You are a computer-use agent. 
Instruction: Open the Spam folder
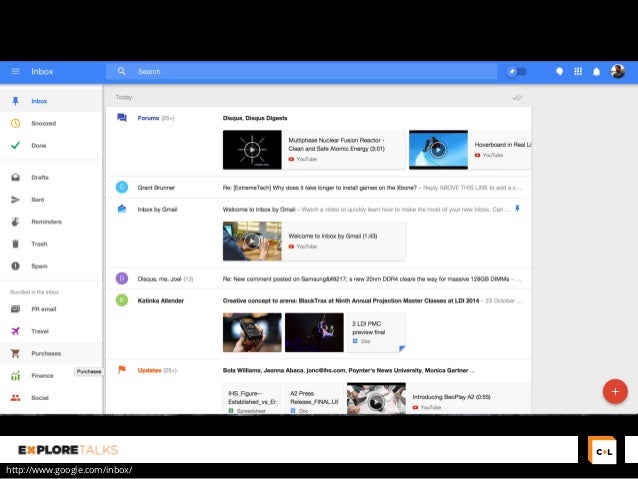[51, 266]
